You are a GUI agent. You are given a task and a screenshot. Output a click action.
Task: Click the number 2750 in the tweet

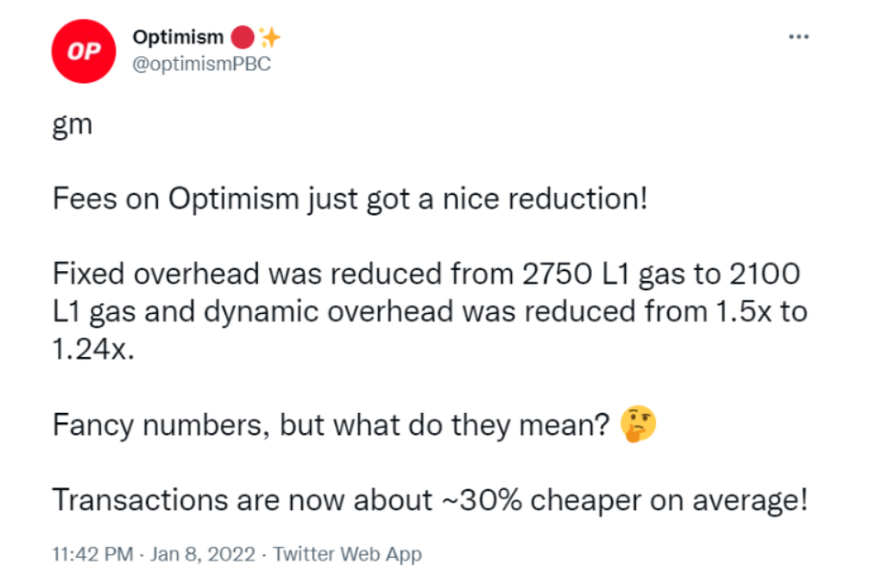[x=557, y=274]
